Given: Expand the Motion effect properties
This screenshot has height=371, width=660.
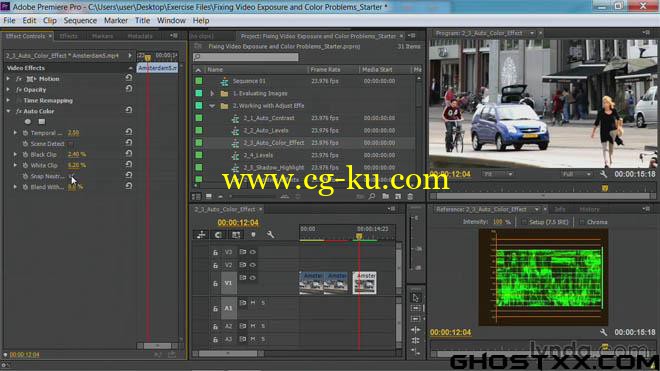Looking at the screenshot, I should pos(8,79).
